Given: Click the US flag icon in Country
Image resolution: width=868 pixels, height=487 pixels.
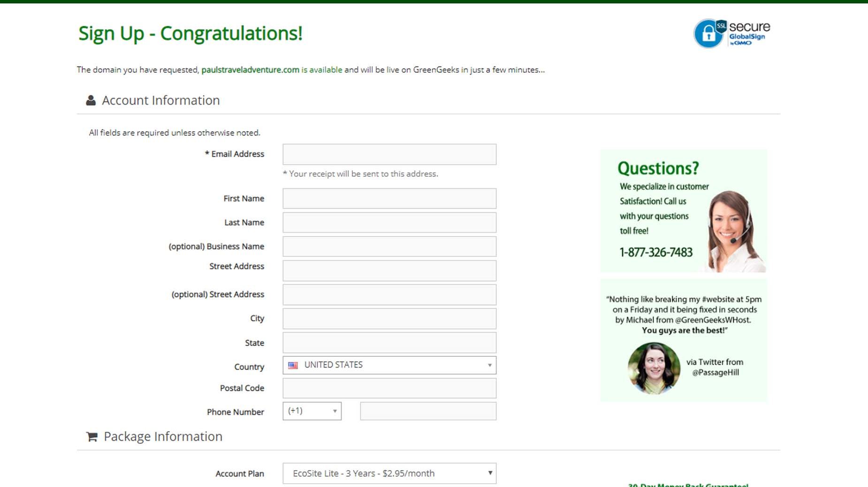Looking at the screenshot, I should point(293,365).
